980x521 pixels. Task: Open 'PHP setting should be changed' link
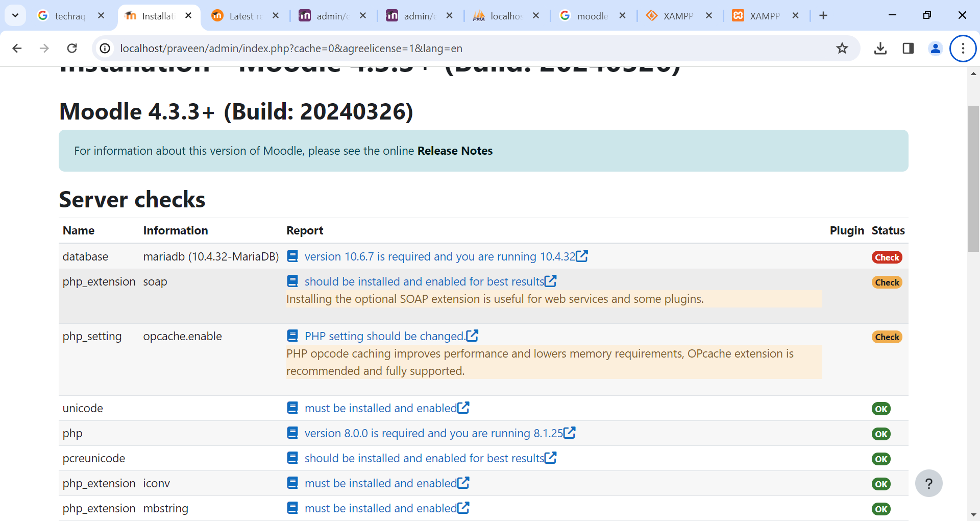click(x=391, y=336)
